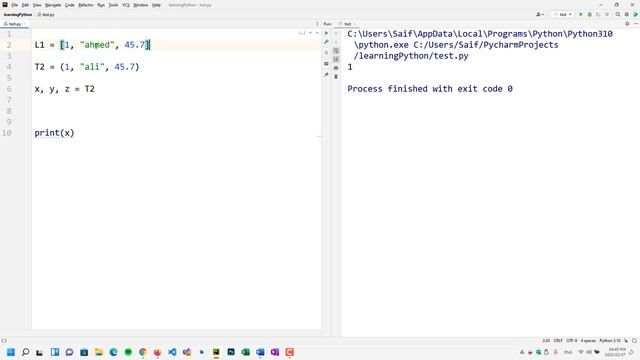Open Visual Studio Code from taskbar
Screen dimensions: 640x360
click(172, 352)
